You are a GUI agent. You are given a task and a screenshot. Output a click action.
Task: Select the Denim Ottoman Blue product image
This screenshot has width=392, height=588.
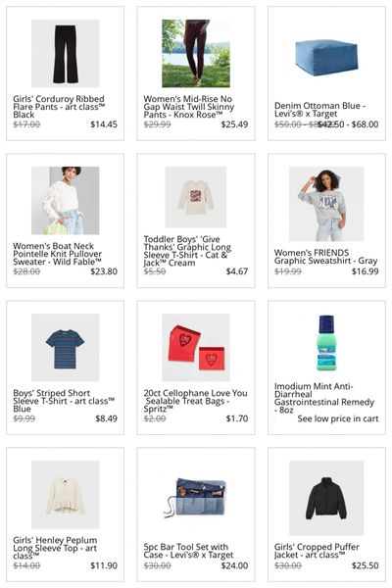click(x=326, y=57)
